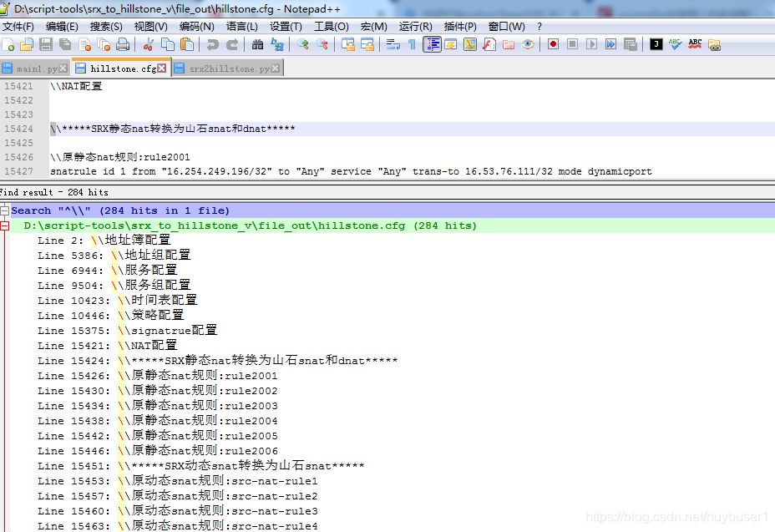Viewport: 775px width, 532px height.
Task: Select the Line 5386 地址组配置 result
Action: pos(114,255)
